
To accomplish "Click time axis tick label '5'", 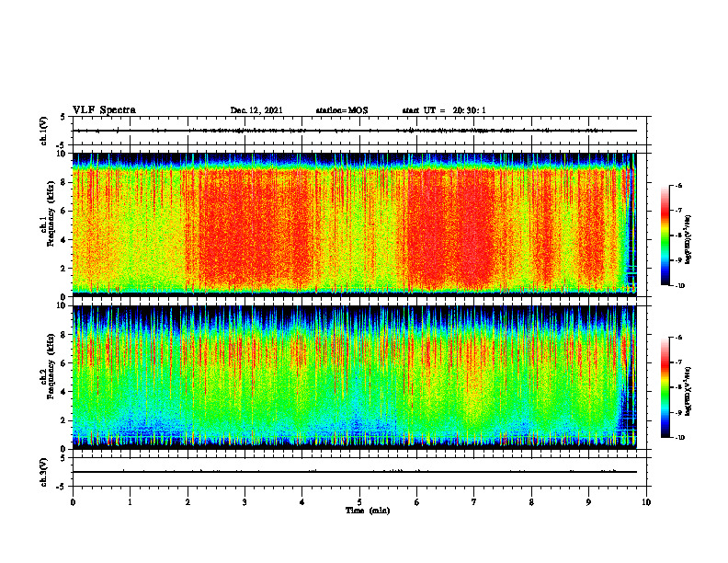I will coord(359,502).
